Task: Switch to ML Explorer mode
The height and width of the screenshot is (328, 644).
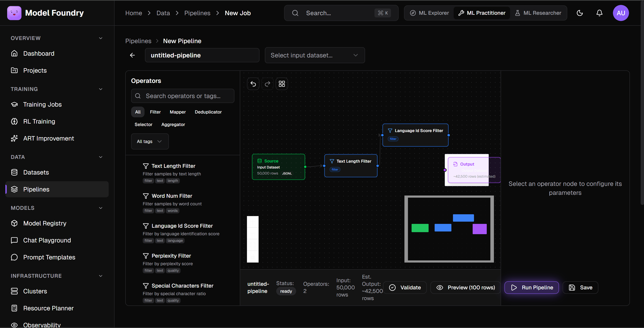Action: click(x=429, y=13)
